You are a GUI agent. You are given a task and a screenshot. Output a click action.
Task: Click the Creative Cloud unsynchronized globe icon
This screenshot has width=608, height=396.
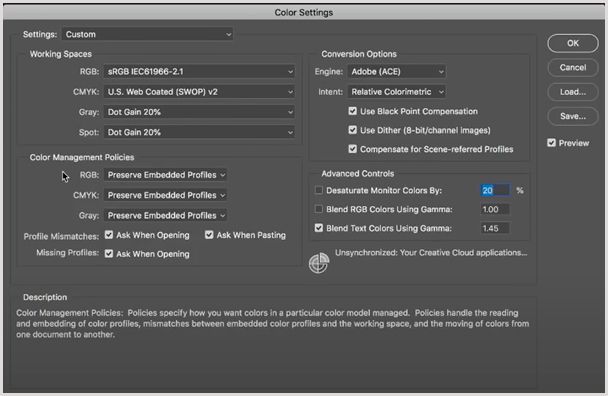click(x=319, y=263)
